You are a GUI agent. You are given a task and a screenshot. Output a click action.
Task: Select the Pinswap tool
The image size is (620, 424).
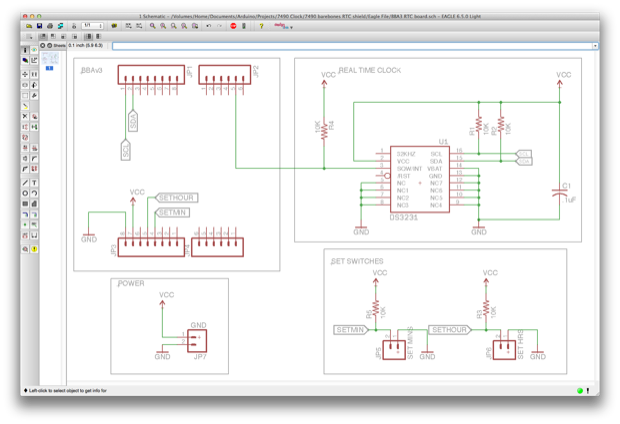point(25,127)
